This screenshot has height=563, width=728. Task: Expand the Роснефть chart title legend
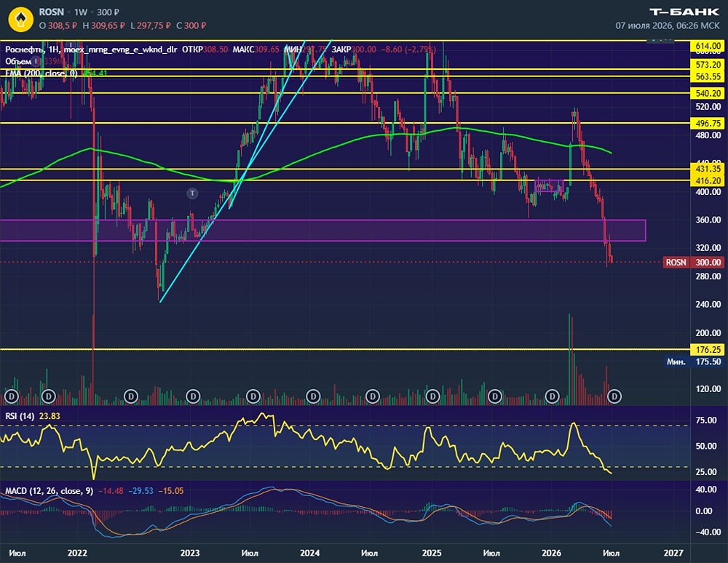91,49
